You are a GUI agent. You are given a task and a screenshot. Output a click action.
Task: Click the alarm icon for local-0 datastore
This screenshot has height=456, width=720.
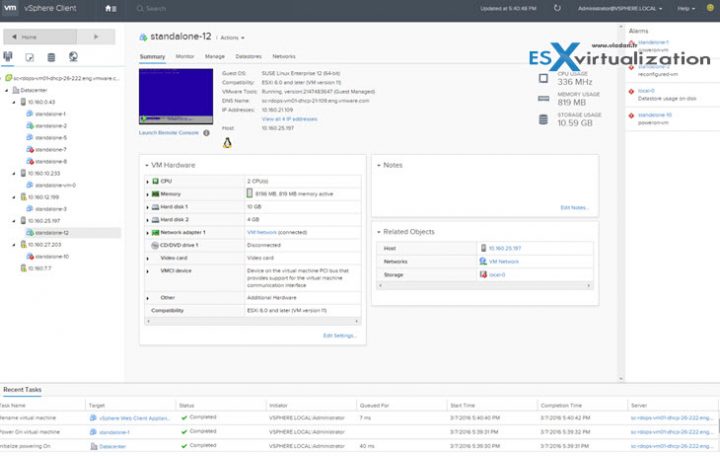pyautogui.click(x=631, y=91)
